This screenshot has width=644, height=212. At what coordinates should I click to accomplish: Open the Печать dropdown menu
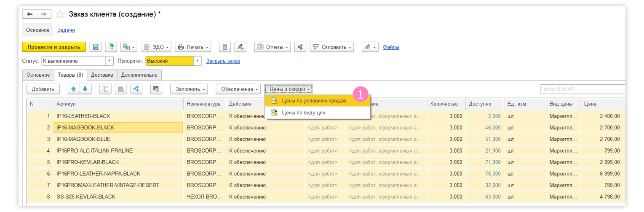pos(193,47)
